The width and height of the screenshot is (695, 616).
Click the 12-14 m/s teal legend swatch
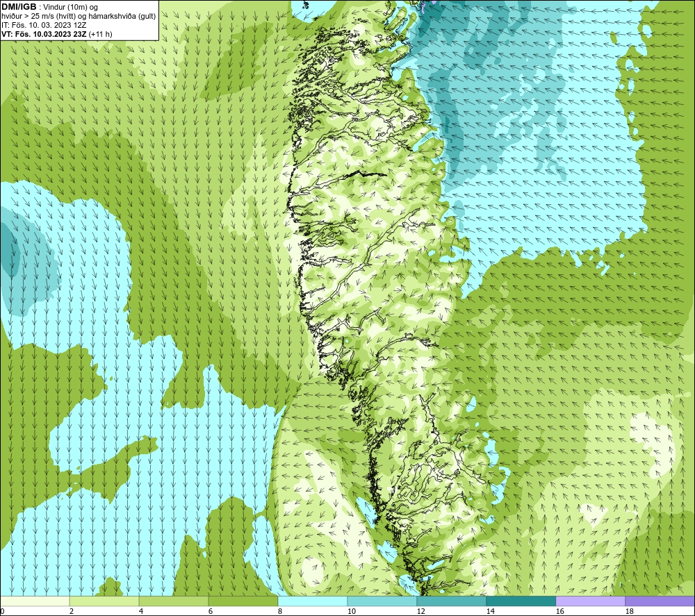(x=451, y=601)
